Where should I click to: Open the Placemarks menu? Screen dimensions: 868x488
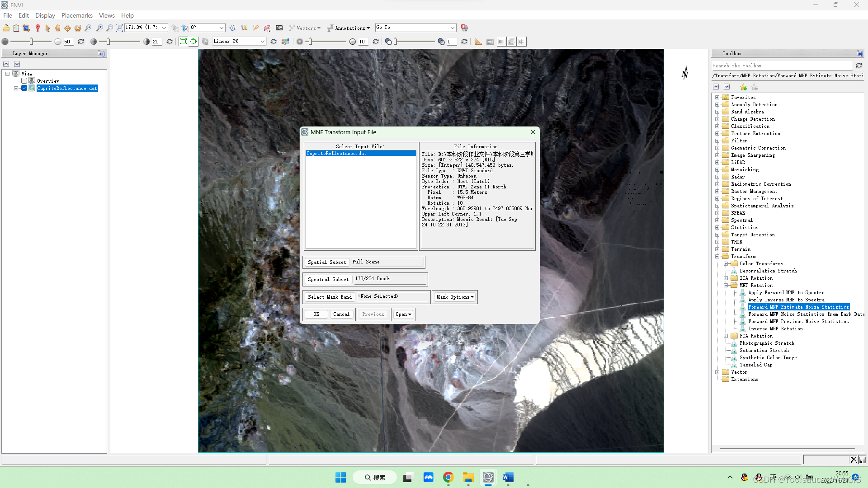click(x=77, y=15)
